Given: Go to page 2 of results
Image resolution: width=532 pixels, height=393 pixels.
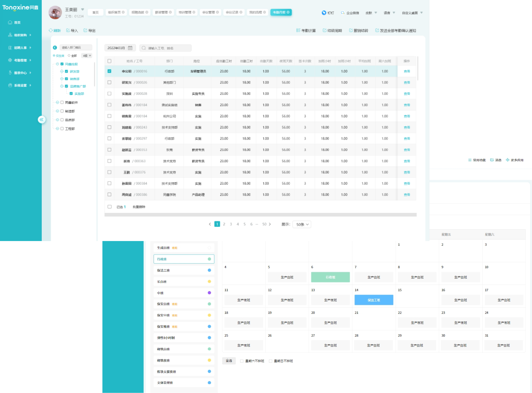Looking at the screenshot, I should [x=224, y=224].
